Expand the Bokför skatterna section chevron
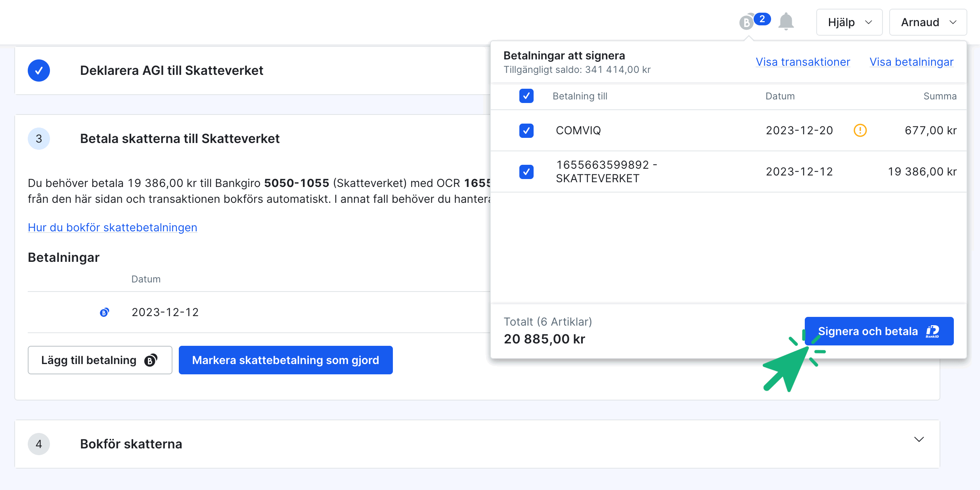 coord(919,439)
